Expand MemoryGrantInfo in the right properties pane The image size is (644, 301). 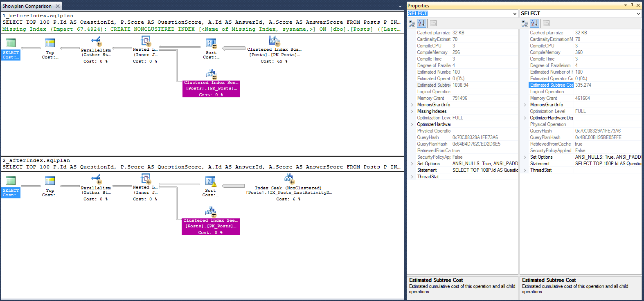click(525, 105)
